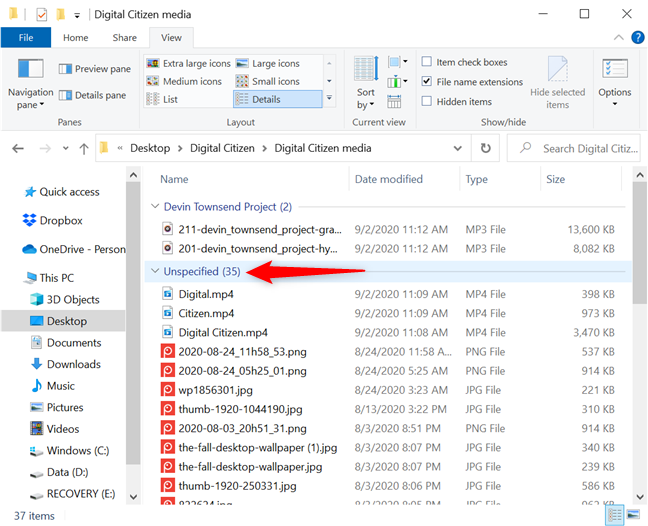The image size is (648, 526).
Task: Click Size all columns to fit icon
Action: pyautogui.click(x=394, y=101)
